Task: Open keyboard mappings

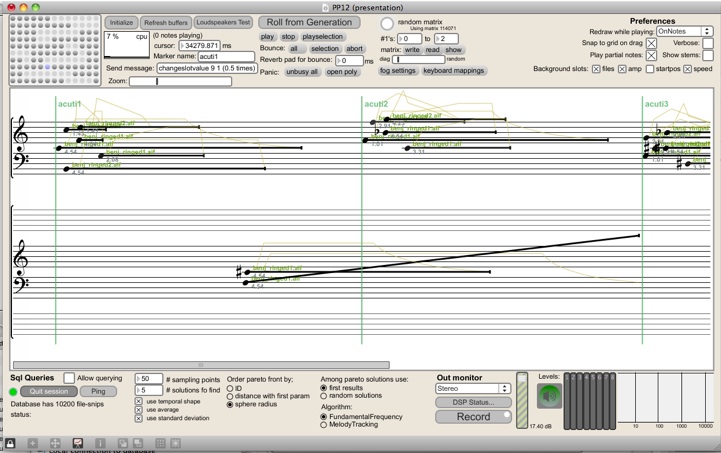Action: pos(454,70)
